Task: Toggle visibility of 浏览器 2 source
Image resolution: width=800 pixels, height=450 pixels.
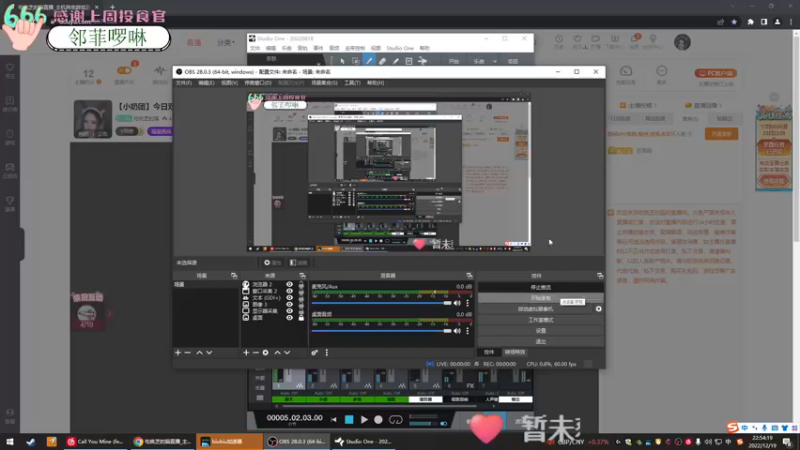Action: (289, 285)
